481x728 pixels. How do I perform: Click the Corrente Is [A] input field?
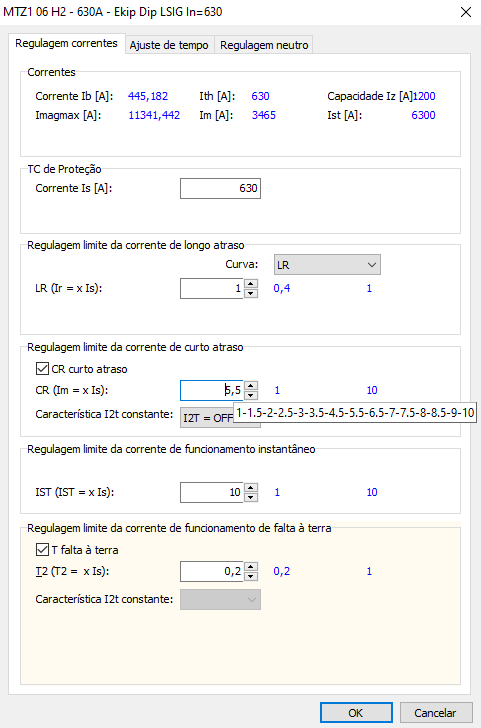[x=220, y=188]
